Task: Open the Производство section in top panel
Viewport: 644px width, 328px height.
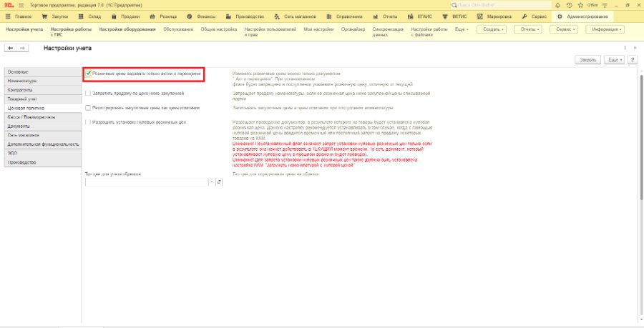Action: tap(245, 16)
